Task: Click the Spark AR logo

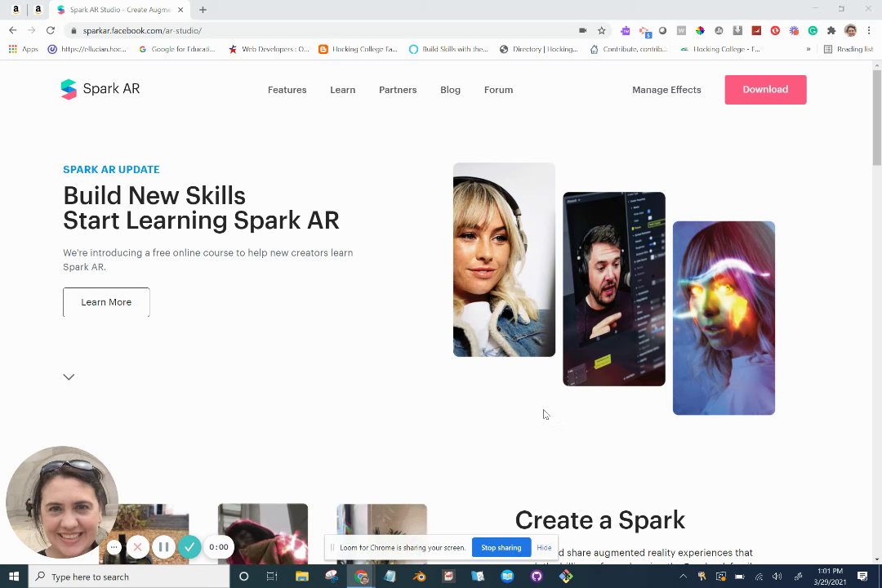Action: pos(100,89)
